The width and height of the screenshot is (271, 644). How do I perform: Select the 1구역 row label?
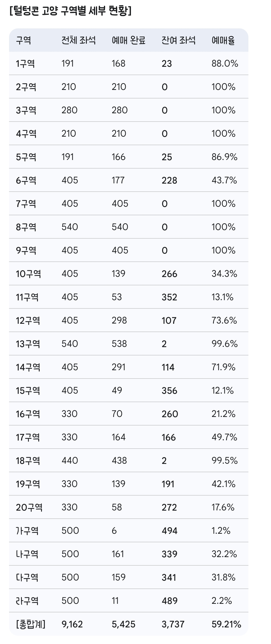[25, 64]
